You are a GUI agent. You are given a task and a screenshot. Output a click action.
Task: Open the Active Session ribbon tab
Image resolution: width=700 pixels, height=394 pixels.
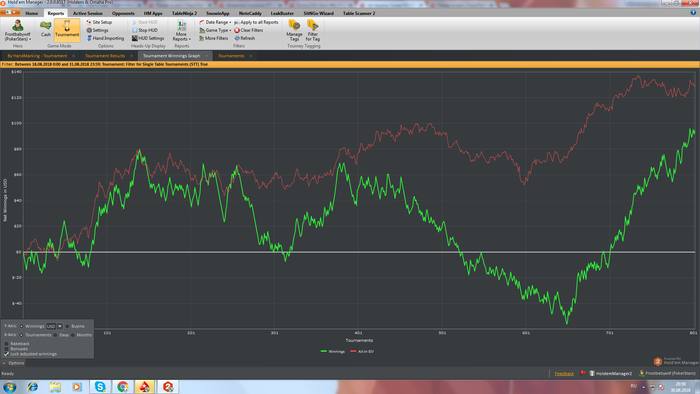point(88,13)
